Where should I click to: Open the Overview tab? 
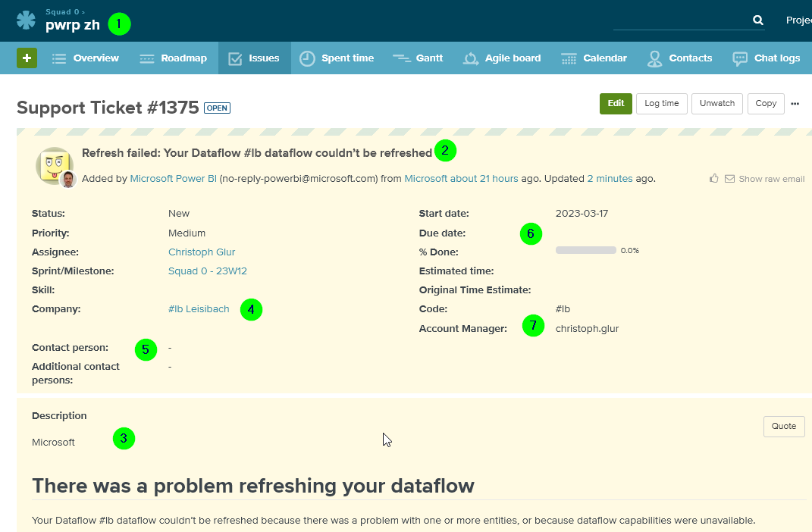[86, 58]
